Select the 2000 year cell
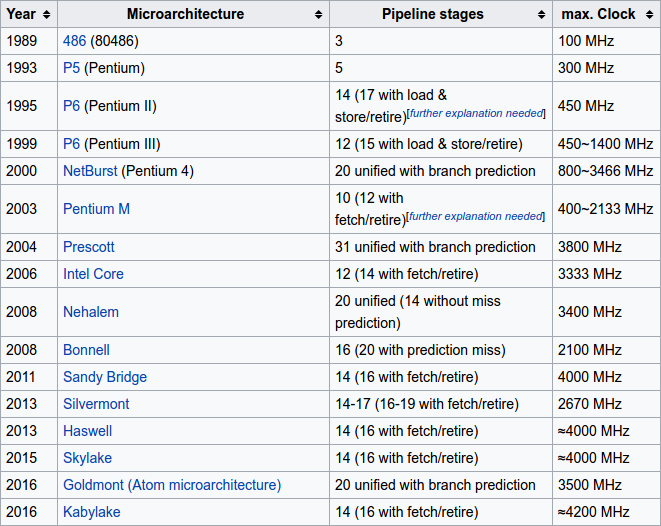The image size is (661, 526). tap(29, 171)
